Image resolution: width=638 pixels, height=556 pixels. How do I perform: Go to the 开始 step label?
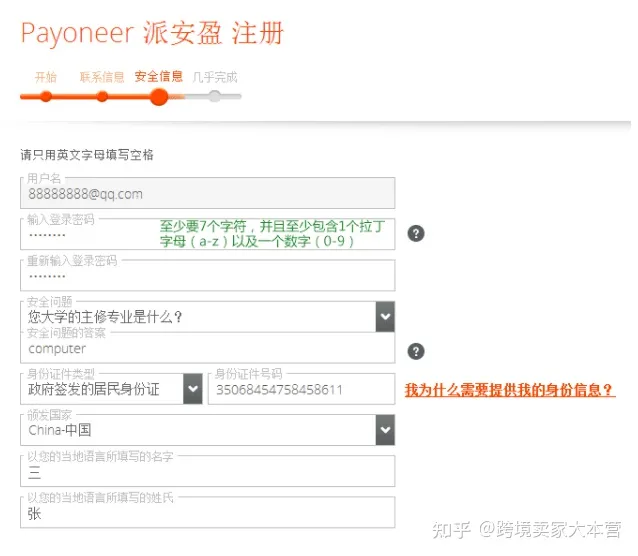pyautogui.click(x=46, y=77)
